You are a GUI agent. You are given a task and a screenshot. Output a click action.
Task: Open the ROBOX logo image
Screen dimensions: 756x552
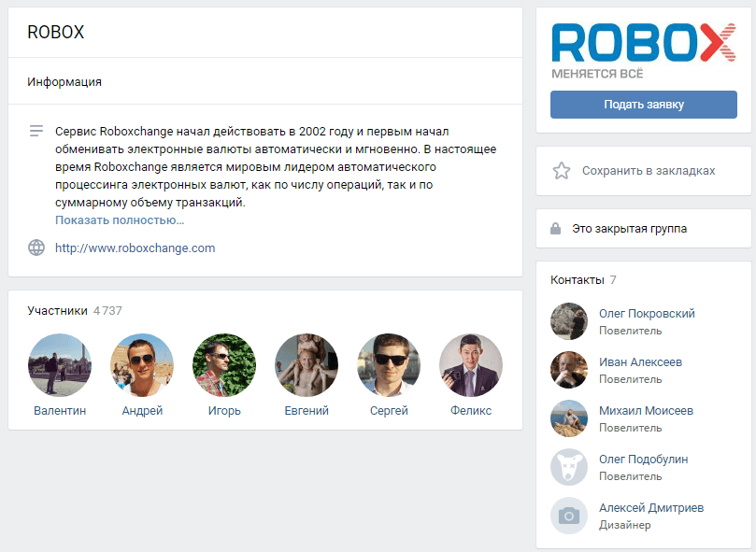644,50
